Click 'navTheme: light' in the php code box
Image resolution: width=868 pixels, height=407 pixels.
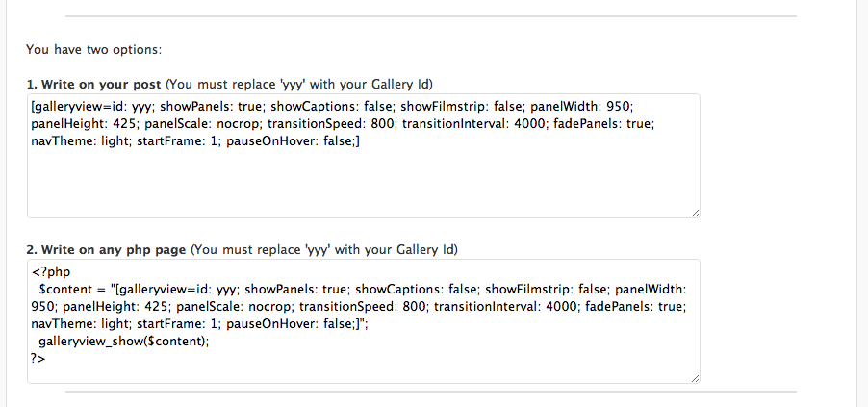[x=78, y=324]
